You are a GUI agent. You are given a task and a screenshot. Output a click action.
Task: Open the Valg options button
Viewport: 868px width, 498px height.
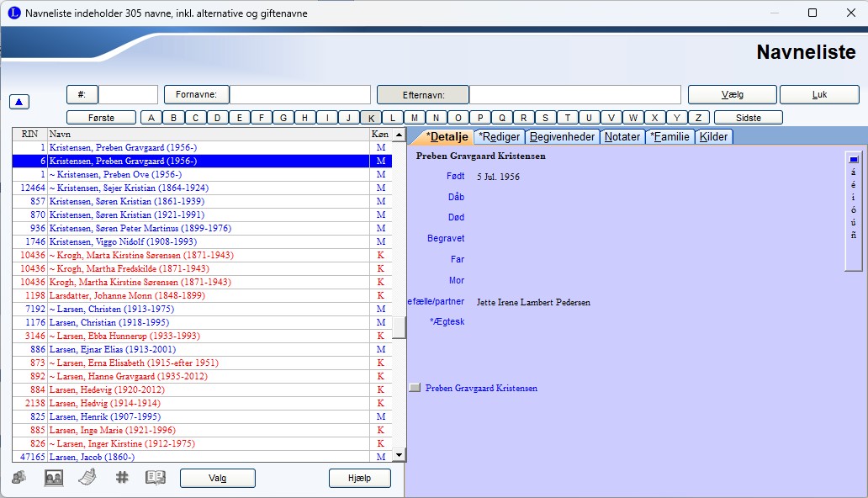coord(217,478)
